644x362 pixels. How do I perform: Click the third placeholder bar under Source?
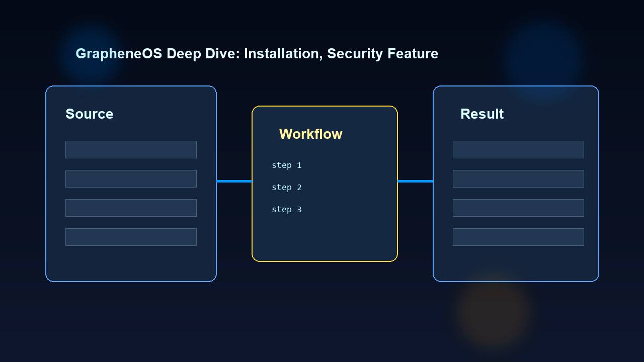tap(131, 208)
